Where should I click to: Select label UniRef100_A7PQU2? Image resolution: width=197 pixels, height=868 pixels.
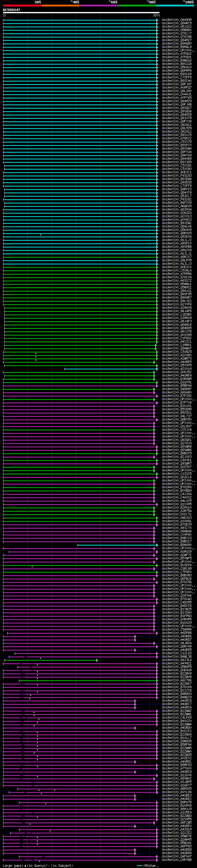177,54
